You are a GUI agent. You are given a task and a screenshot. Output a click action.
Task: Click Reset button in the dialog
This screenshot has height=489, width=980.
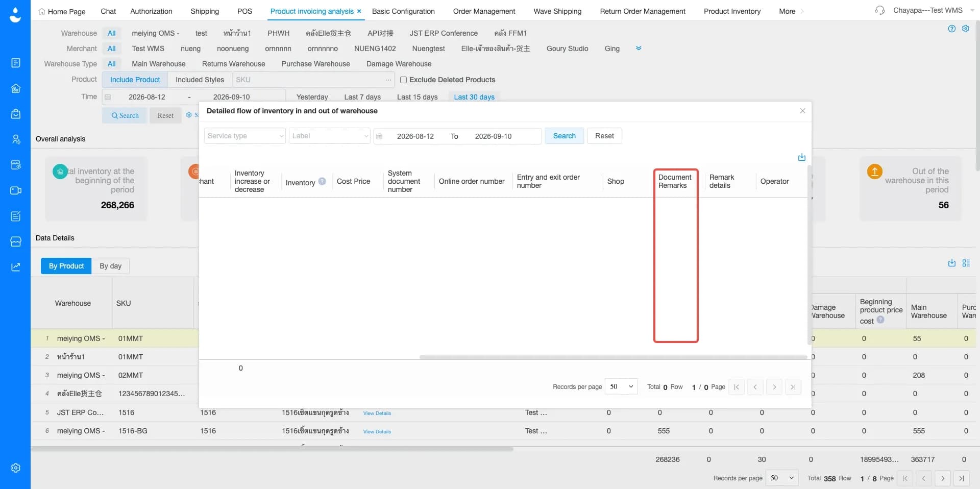604,136
